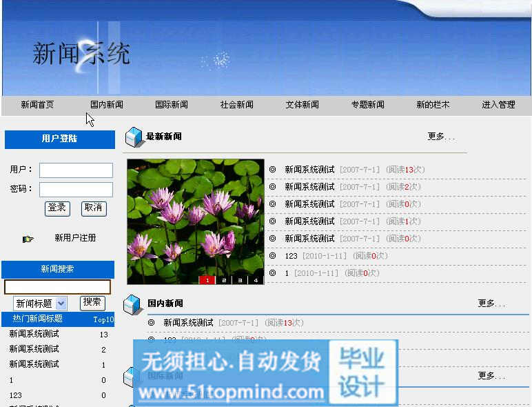Click the 密码 password input field
The width and height of the screenshot is (532, 407).
click(x=76, y=190)
